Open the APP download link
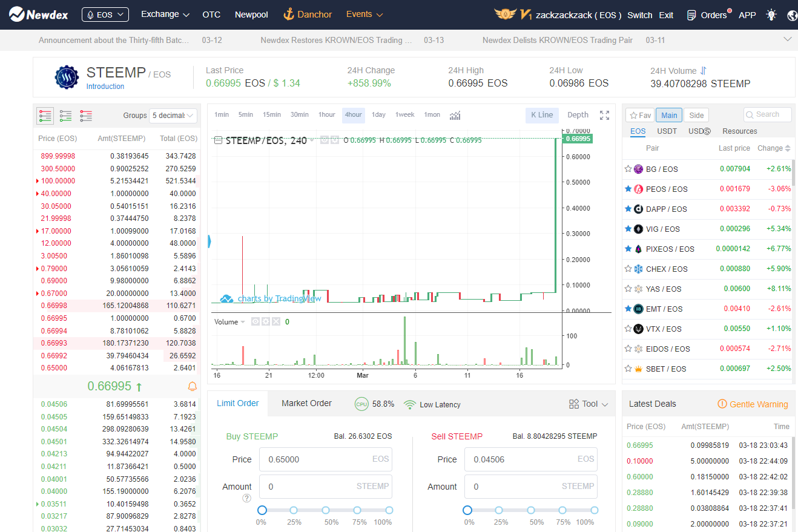This screenshot has height=532, width=798. click(747, 15)
